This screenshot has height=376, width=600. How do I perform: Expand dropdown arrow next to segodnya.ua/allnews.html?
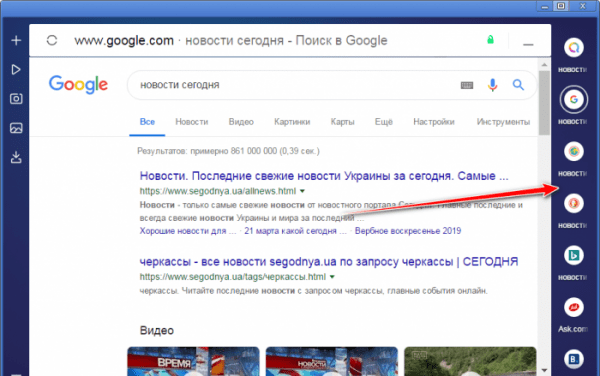302,191
